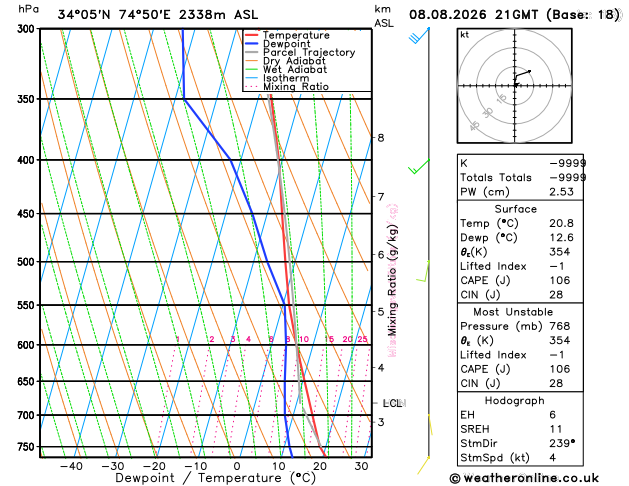629x486 pixels.
Task: Click the yellow wind barb at 700 hPa
Action: (430, 425)
